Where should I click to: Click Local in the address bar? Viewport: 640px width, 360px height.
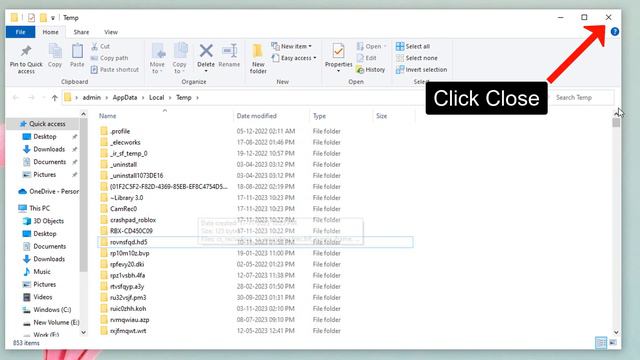click(x=156, y=98)
